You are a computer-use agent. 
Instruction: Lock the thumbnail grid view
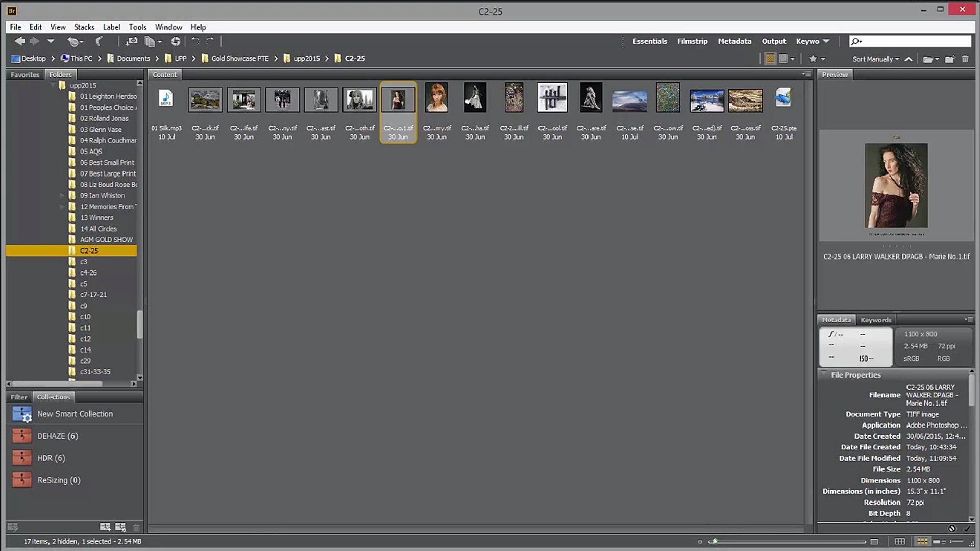(x=900, y=541)
